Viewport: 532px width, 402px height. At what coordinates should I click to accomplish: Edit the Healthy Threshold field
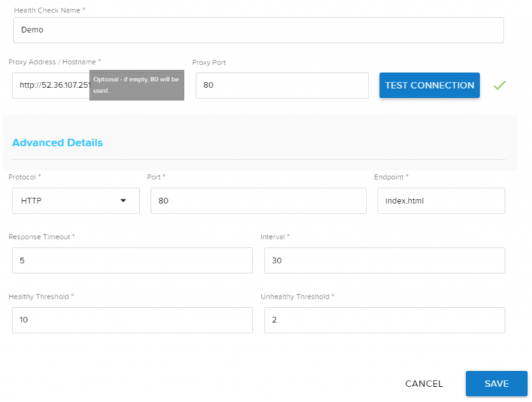point(132,320)
